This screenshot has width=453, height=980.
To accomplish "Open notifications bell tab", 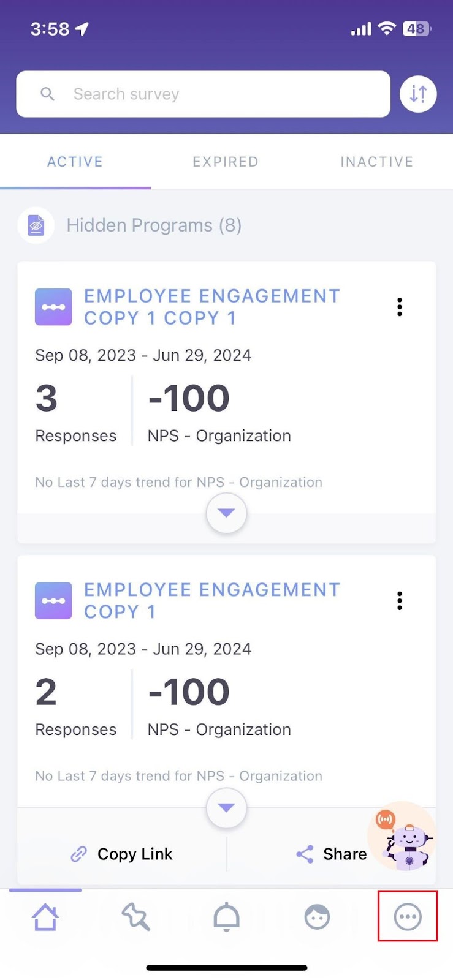I will [226, 918].
